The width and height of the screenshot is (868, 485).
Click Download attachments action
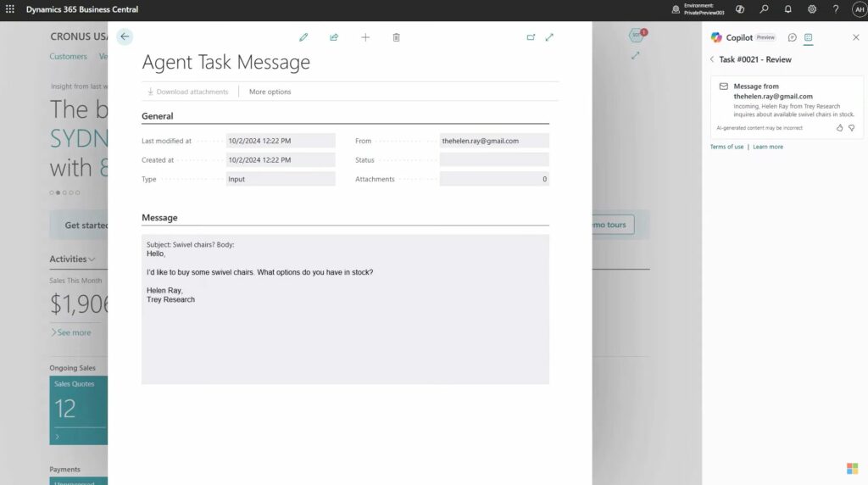tap(187, 92)
